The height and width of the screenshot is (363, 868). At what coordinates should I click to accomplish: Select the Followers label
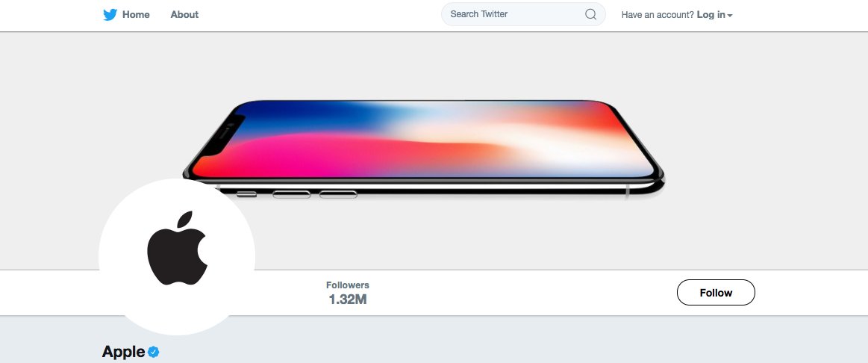point(348,285)
